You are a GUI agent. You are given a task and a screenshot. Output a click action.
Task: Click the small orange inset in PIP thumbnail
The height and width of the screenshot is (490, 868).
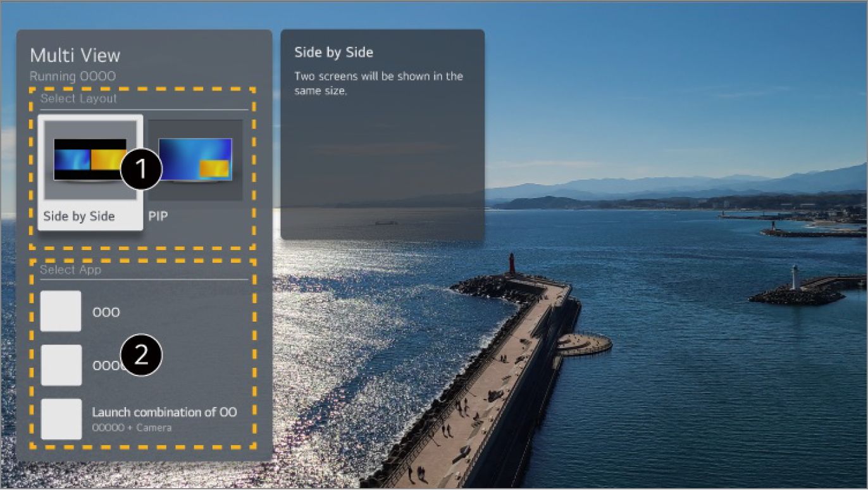point(215,168)
